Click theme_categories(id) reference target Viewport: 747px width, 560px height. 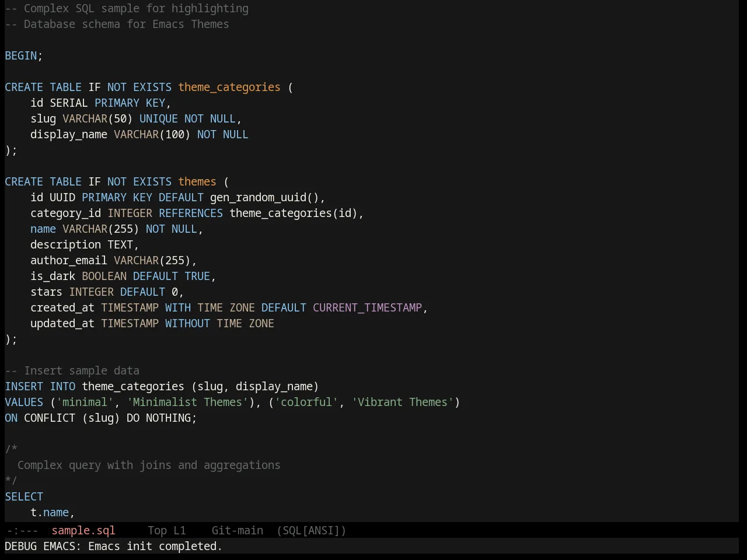coord(294,213)
